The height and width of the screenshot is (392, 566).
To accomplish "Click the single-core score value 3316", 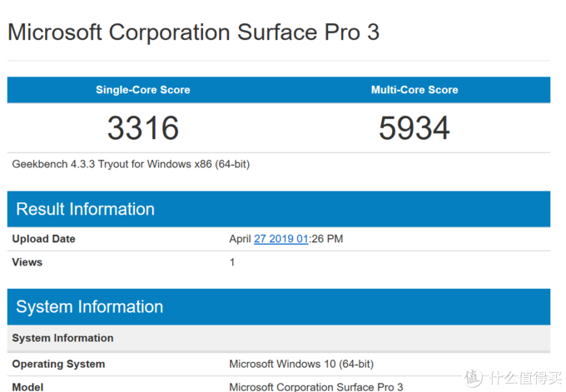I will (143, 128).
